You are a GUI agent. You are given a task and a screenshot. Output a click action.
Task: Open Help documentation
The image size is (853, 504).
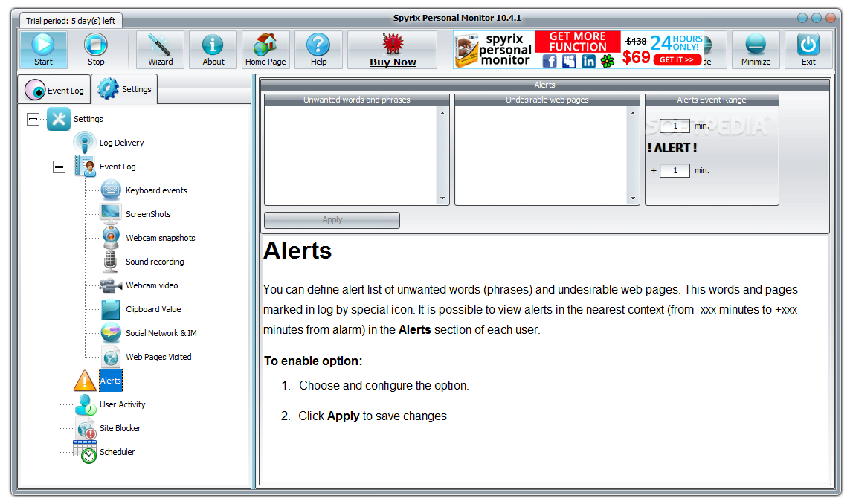coord(318,50)
